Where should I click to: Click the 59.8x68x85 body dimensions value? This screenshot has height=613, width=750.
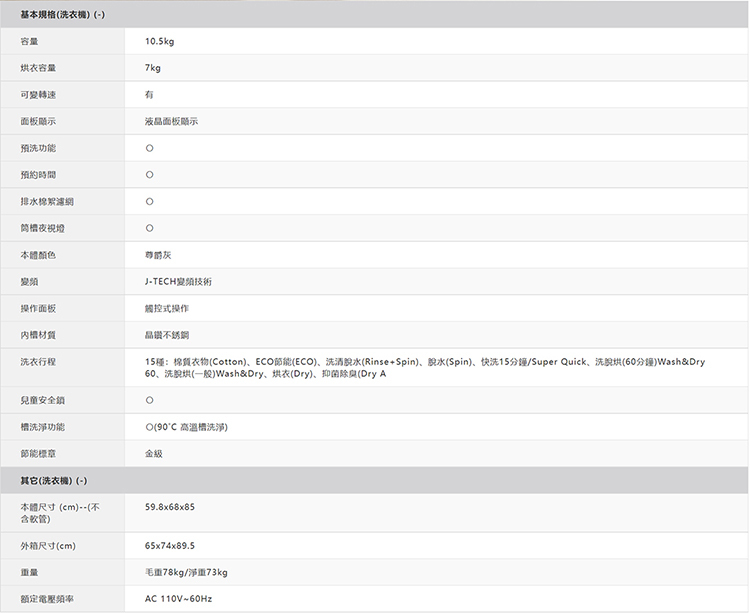click(x=169, y=507)
